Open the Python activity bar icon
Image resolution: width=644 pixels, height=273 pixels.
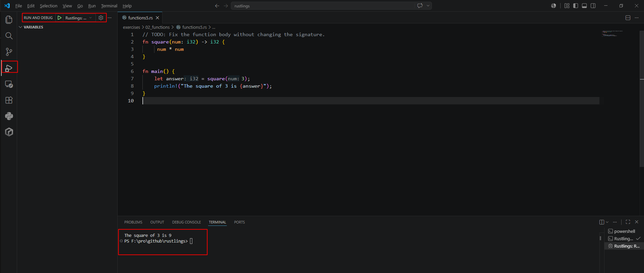tap(9, 116)
